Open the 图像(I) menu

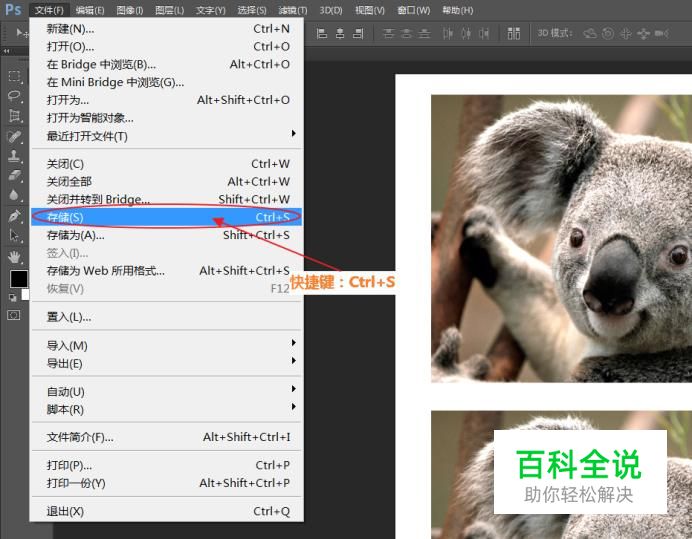point(130,10)
